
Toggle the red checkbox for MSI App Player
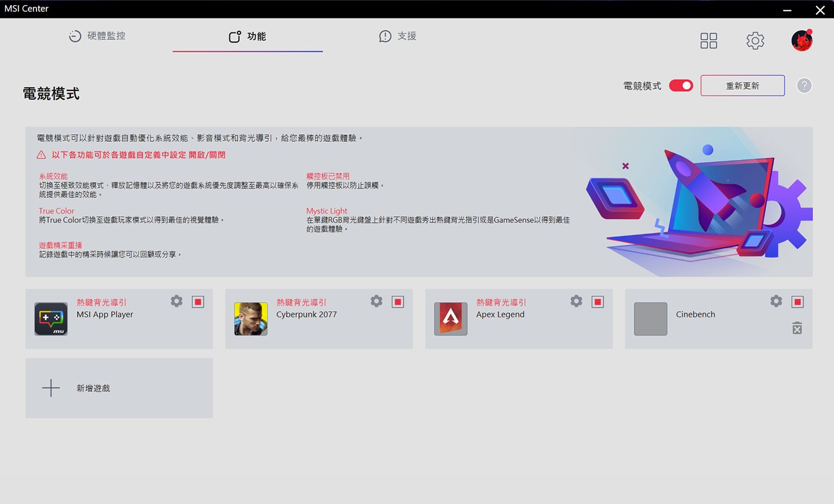coord(198,301)
